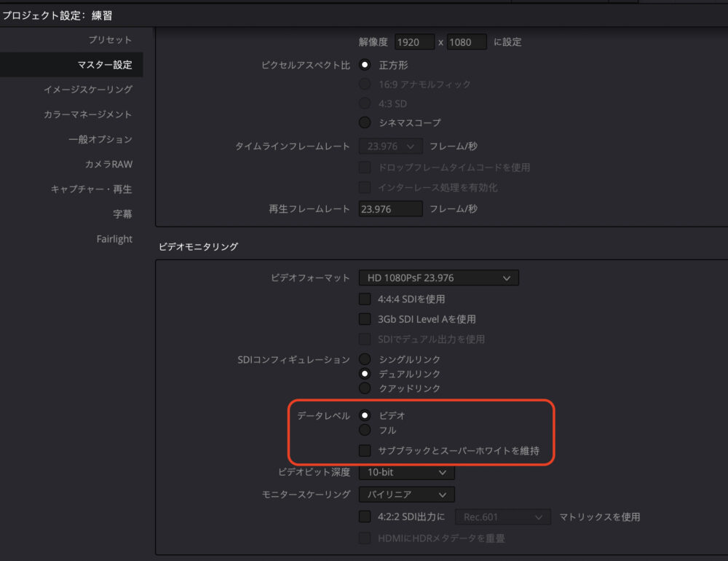Open the ビデオフォーマット dropdown
Screen dimensions: 728x561
(438, 278)
